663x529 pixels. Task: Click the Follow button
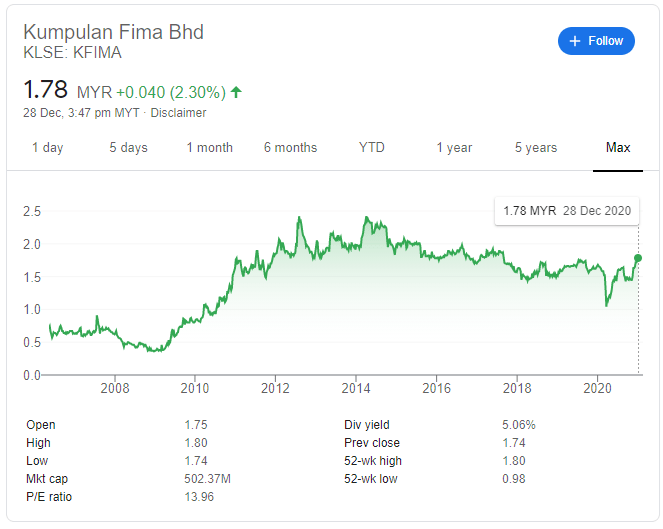click(x=596, y=41)
